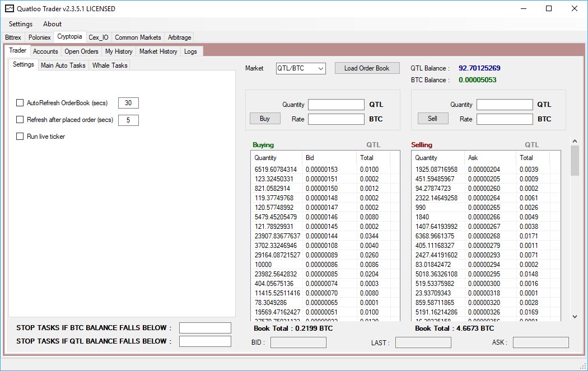Open the Settings menu

click(21, 24)
